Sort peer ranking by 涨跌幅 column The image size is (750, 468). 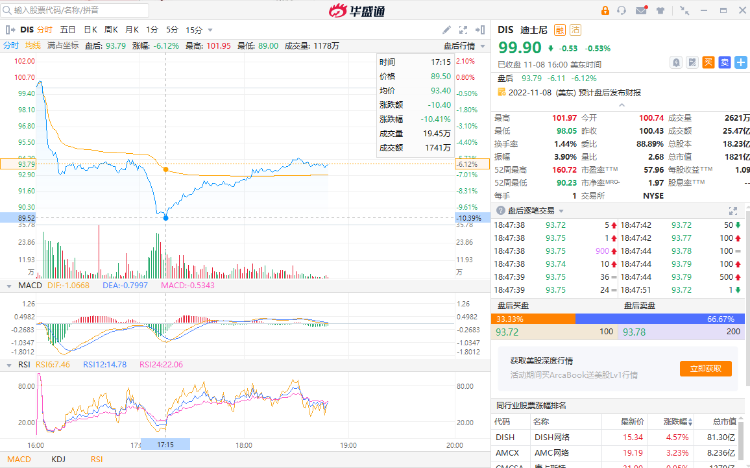[678, 422]
